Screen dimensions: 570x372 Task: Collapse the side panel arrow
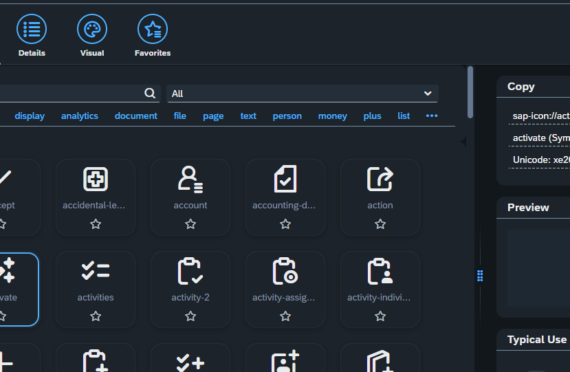pos(463,141)
